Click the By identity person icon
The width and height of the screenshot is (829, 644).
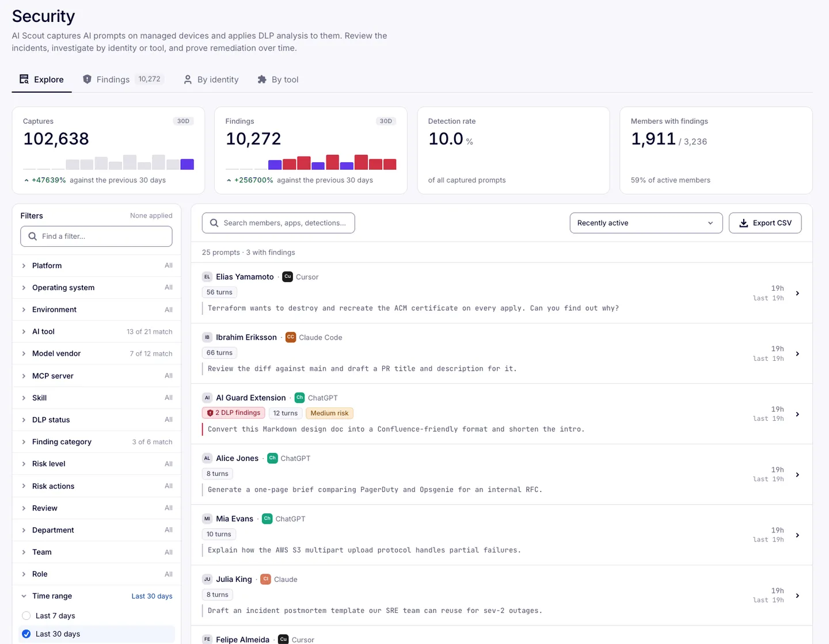pyautogui.click(x=188, y=79)
